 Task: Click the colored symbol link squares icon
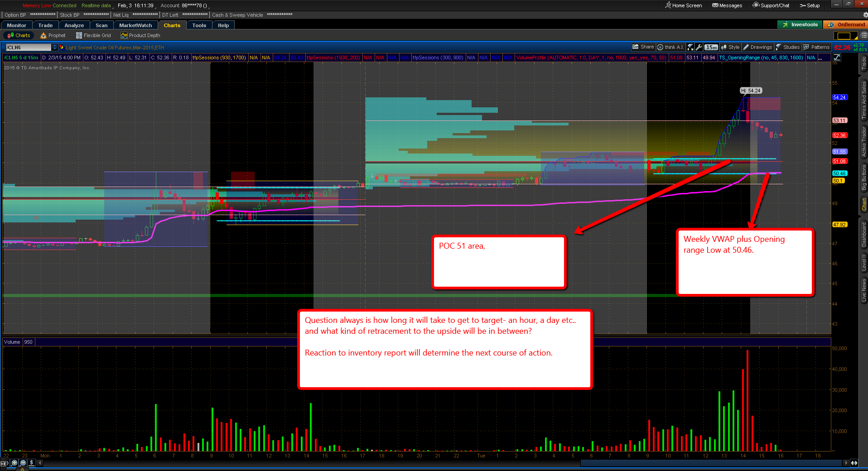[62, 47]
